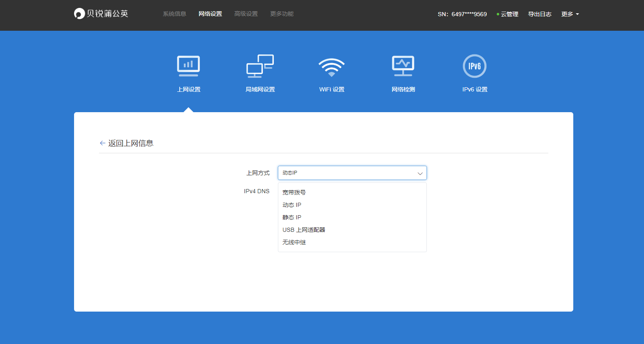644x344 pixels.
Task: Go to the 更多功能 tab
Action: [x=282, y=14]
